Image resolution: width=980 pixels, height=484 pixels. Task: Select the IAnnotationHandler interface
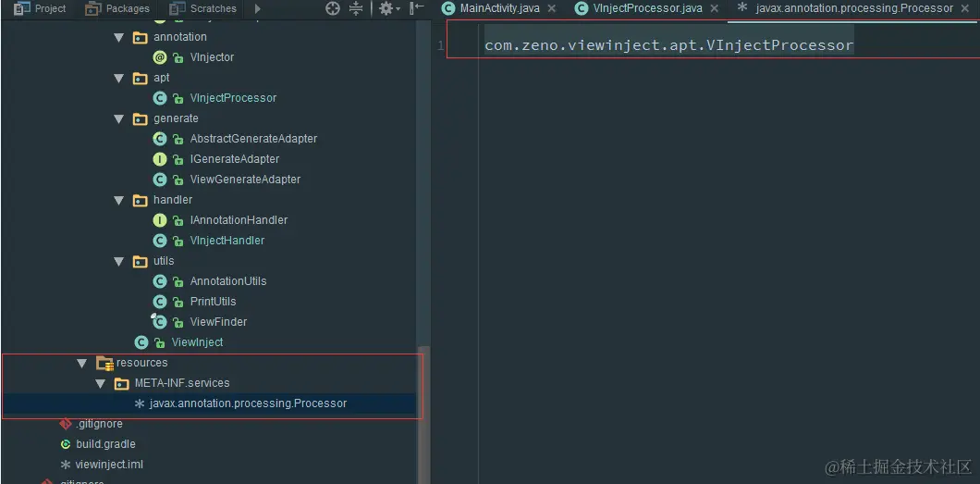click(x=239, y=220)
